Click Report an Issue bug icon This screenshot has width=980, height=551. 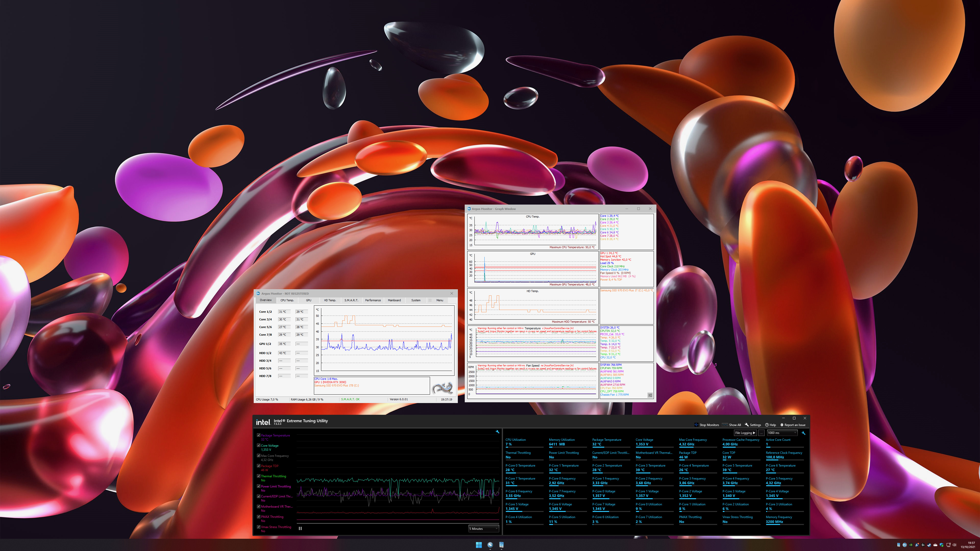point(782,425)
